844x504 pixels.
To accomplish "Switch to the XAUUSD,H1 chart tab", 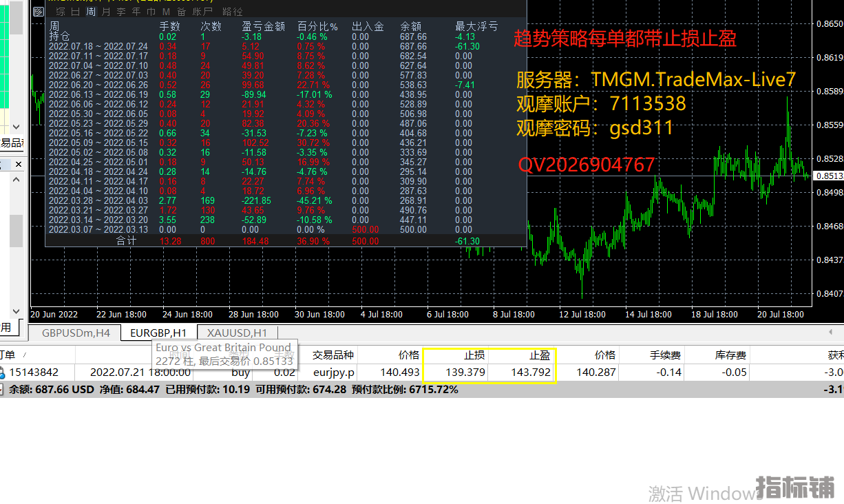I will pyautogui.click(x=237, y=333).
